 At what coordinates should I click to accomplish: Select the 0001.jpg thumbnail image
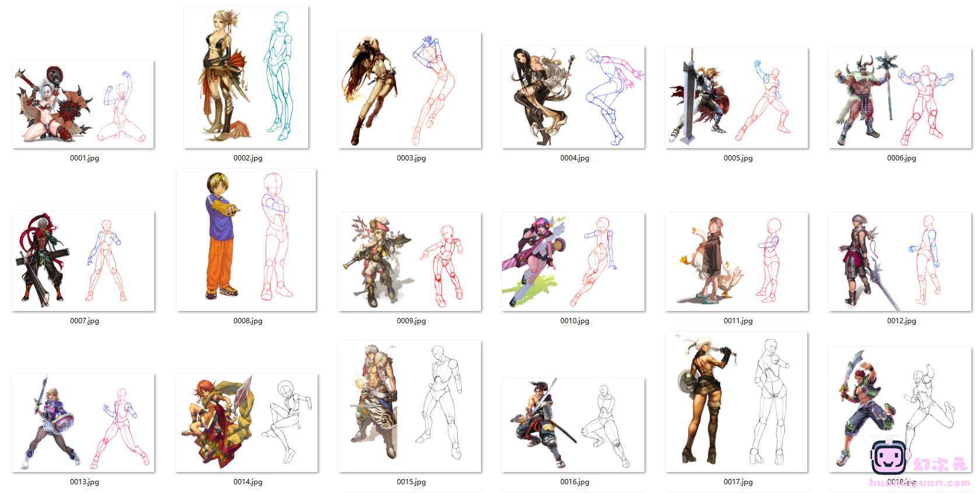click(83, 104)
